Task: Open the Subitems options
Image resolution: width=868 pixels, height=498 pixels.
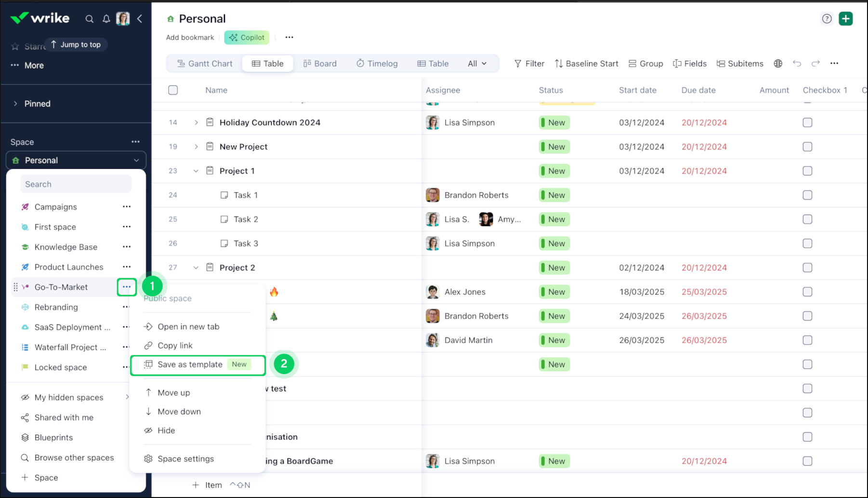Action: click(x=740, y=64)
